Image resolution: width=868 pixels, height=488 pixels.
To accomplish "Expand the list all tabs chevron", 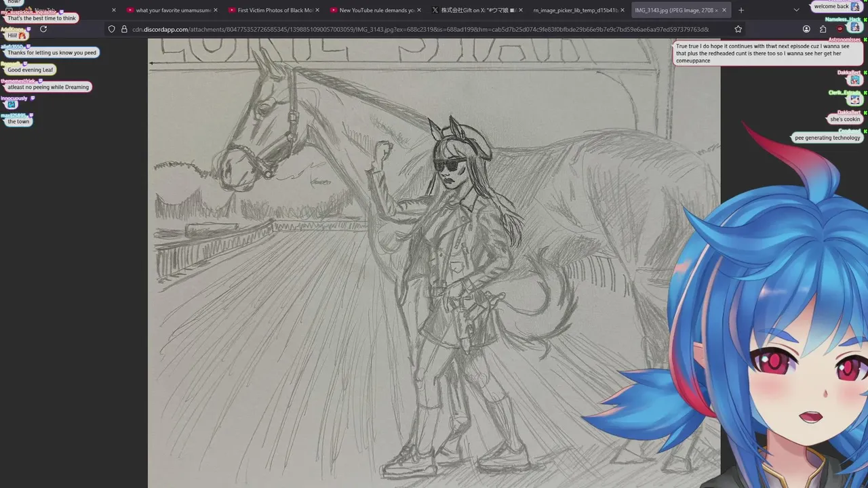I will pyautogui.click(x=796, y=10).
